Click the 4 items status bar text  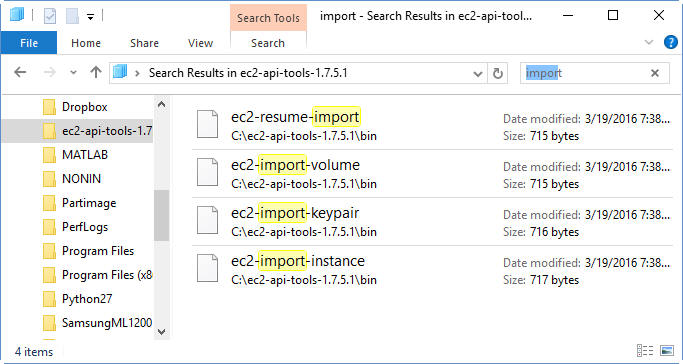[x=34, y=352]
